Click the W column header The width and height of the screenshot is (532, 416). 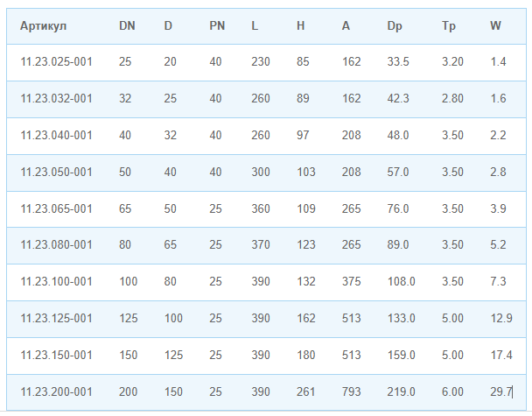point(495,25)
